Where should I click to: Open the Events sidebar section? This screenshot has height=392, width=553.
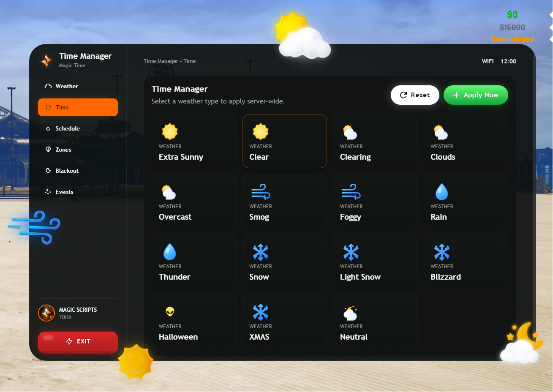point(78,192)
